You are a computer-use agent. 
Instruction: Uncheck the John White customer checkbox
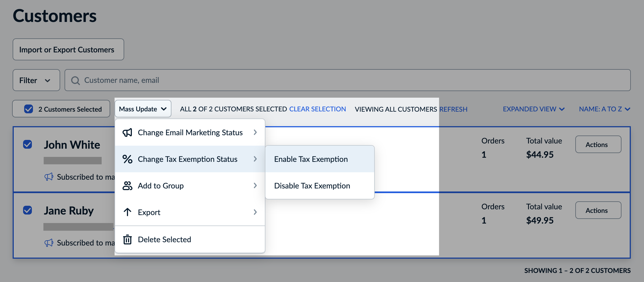[x=27, y=144]
